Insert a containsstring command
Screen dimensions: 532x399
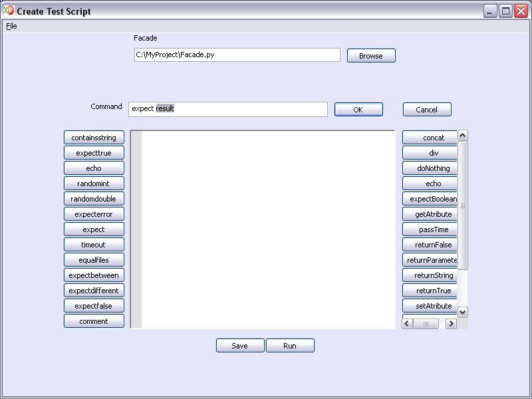[x=94, y=137]
